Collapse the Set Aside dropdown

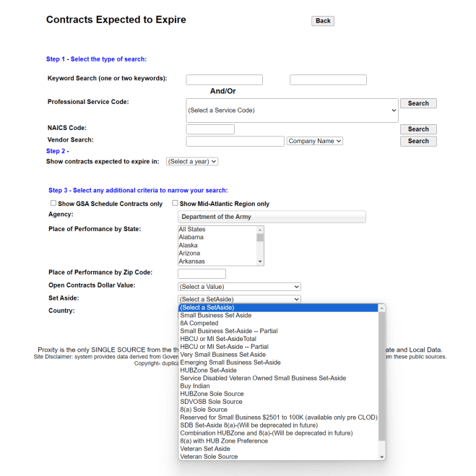click(x=239, y=299)
